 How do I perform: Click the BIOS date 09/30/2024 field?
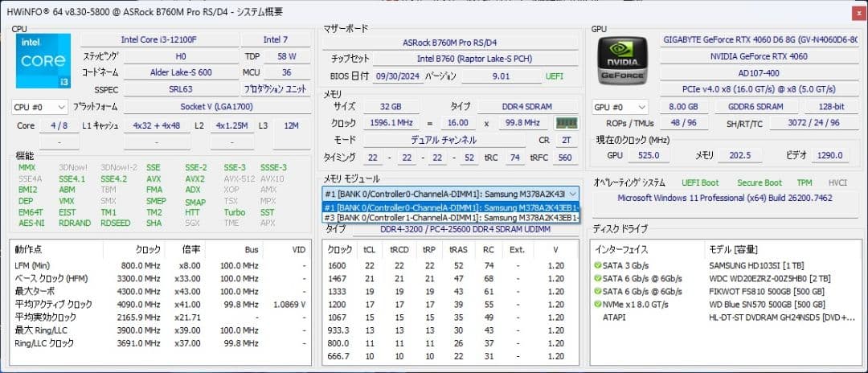coord(399,76)
